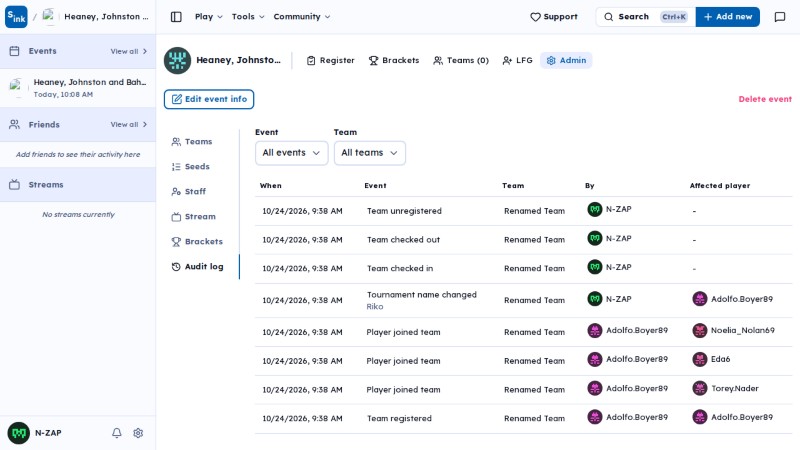Click Team registered event text
The image size is (800, 450).
[399, 418]
